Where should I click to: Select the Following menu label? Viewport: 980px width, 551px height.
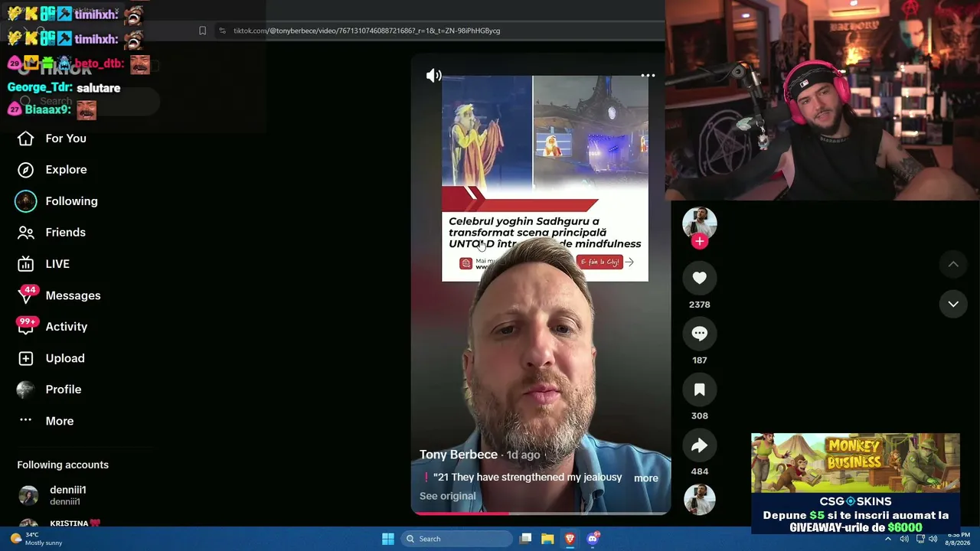tap(71, 201)
